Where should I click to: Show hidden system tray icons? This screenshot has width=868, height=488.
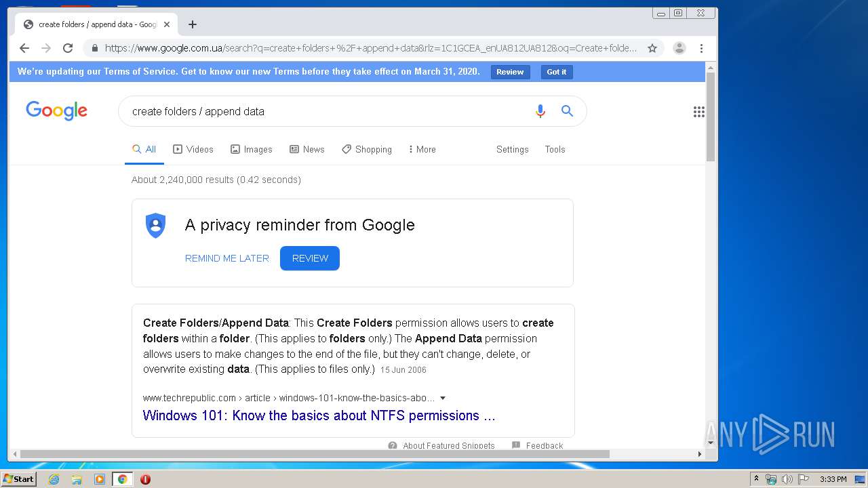[x=756, y=479]
